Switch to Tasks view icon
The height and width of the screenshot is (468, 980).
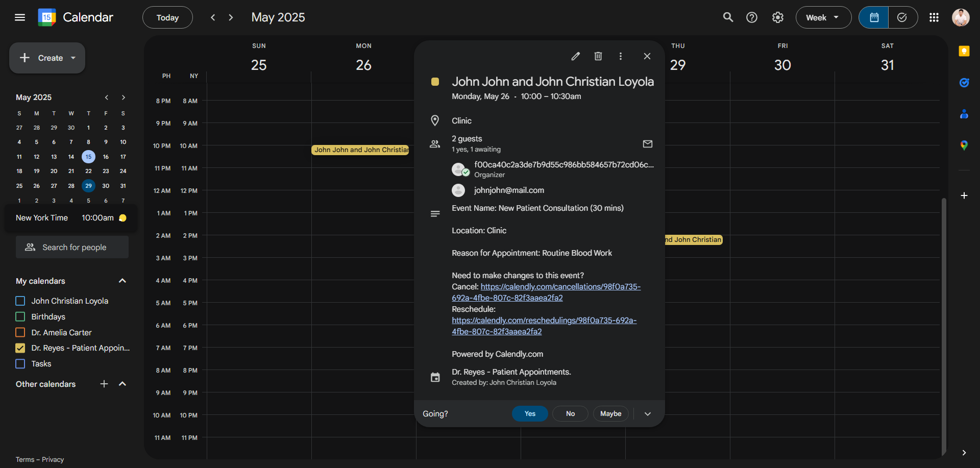pyautogui.click(x=902, y=17)
